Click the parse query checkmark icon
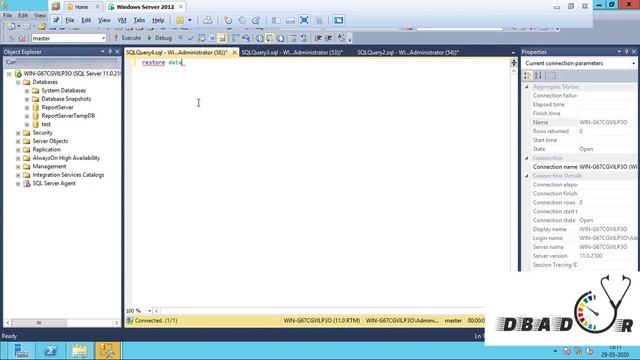The width and height of the screenshot is (640, 360). point(190,38)
